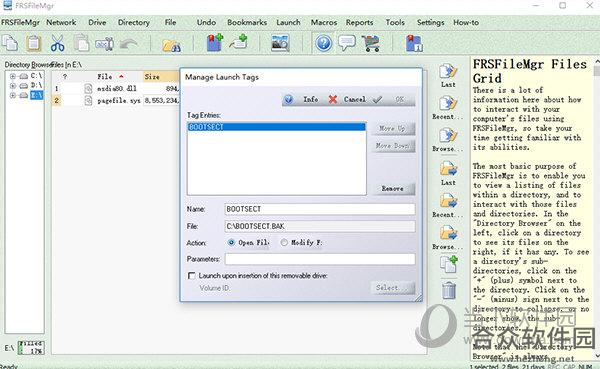
Task: Click the Browse file launch icon
Action: (x=448, y=136)
